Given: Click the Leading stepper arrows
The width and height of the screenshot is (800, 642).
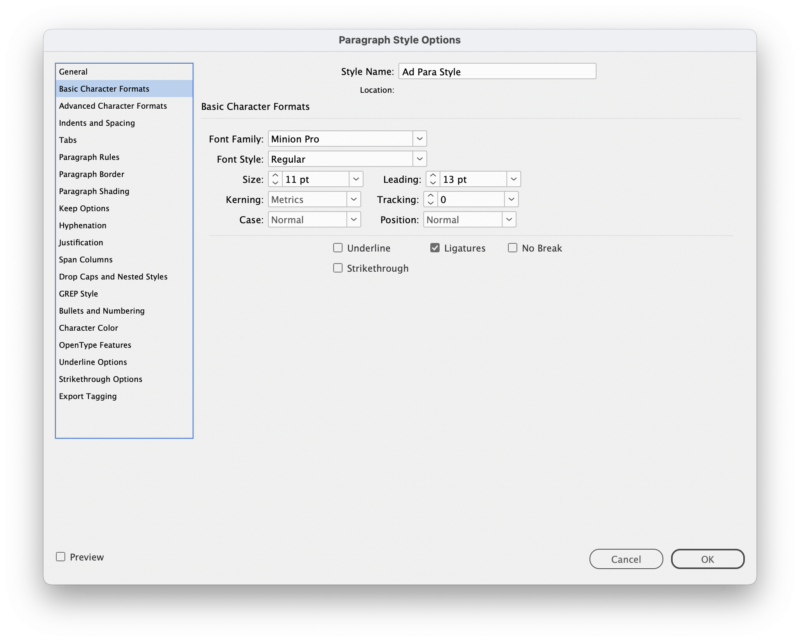Looking at the screenshot, I should [433, 179].
